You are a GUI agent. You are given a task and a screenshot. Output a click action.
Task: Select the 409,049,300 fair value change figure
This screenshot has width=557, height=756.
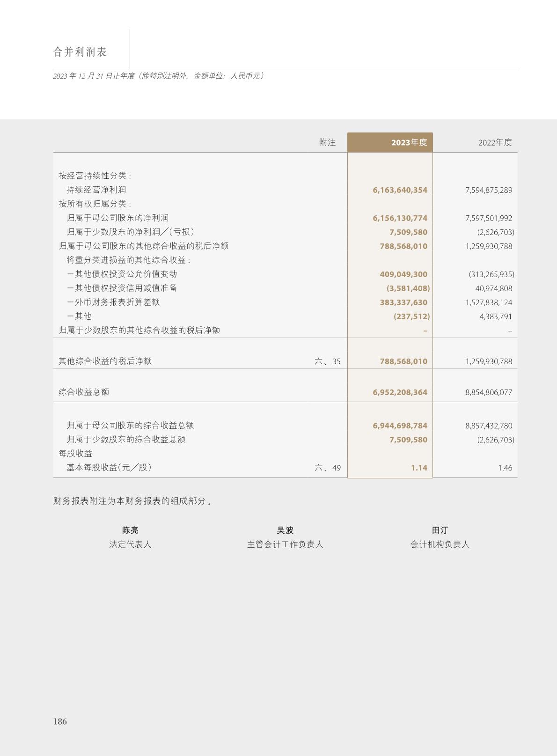tap(403, 274)
